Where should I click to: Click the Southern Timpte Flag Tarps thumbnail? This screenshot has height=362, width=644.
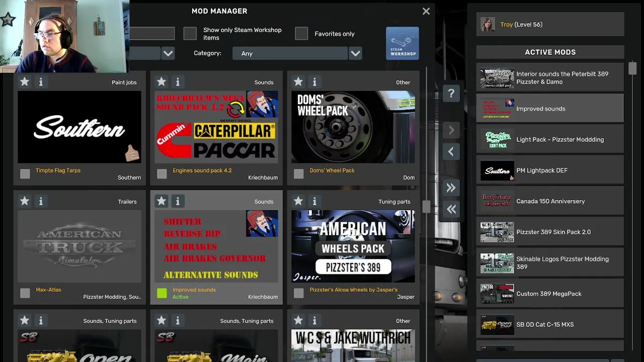79,127
